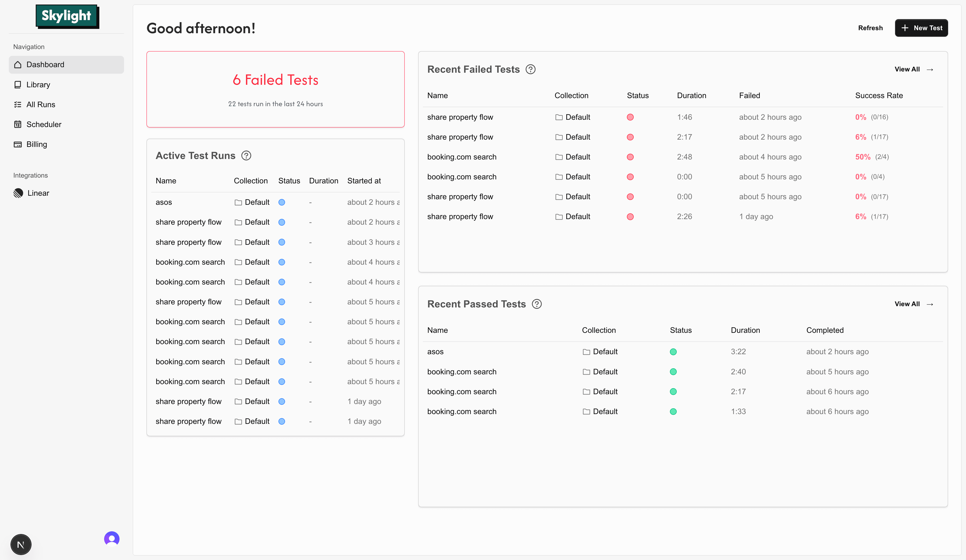Screen dimensions: 966x560
Task: Click plus icon on New Test button
Action: [x=905, y=28]
